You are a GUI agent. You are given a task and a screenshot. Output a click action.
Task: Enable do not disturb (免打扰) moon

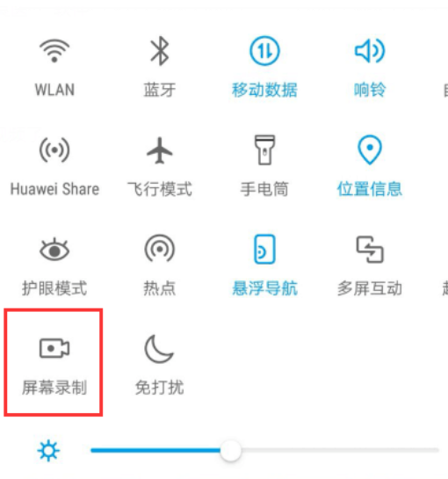pos(159,349)
